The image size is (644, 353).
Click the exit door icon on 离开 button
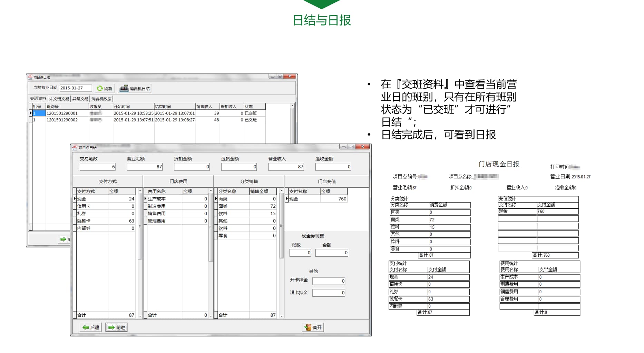click(307, 327)
